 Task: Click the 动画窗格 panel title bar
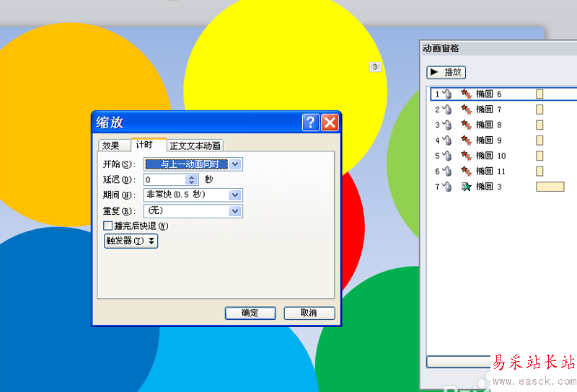(498, 48)
